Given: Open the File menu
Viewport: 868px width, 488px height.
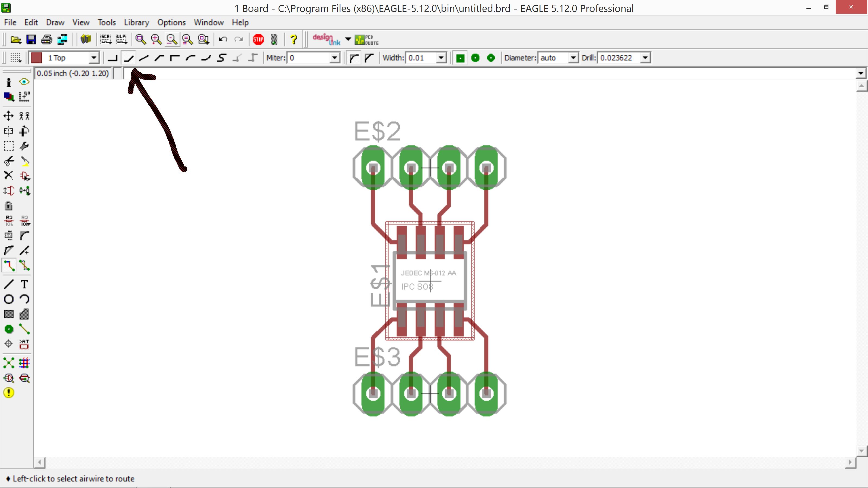Looking at the screenshot, I should (10, 23).
